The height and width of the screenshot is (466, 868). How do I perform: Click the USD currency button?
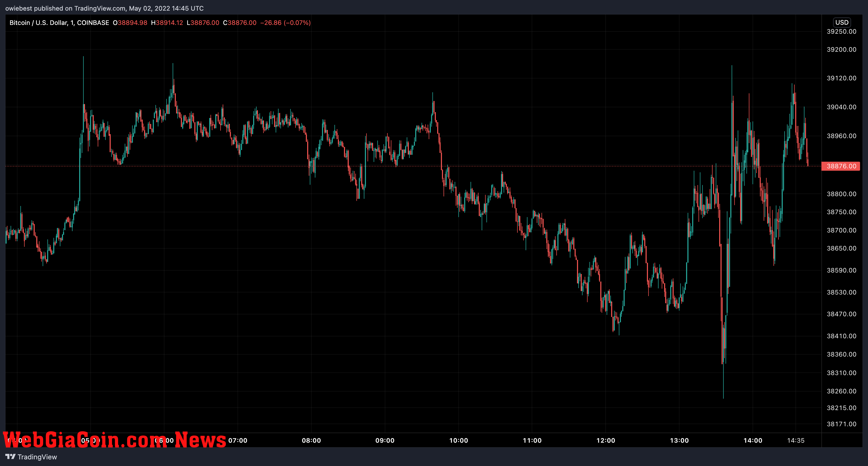pos(842,22)
